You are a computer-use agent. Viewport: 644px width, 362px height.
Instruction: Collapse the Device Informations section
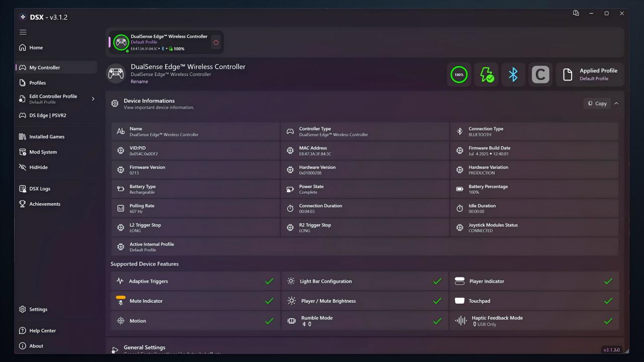point(616,104)
